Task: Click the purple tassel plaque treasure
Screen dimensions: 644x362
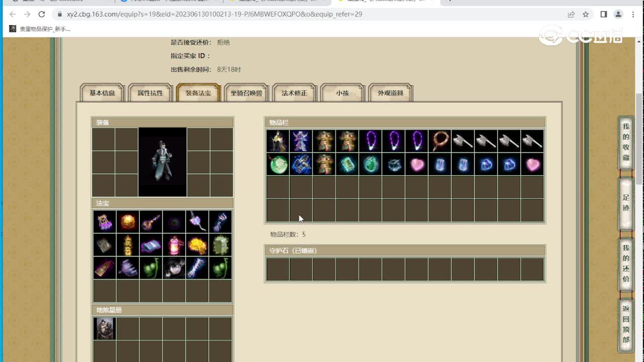Action: [x=105, y=222]
